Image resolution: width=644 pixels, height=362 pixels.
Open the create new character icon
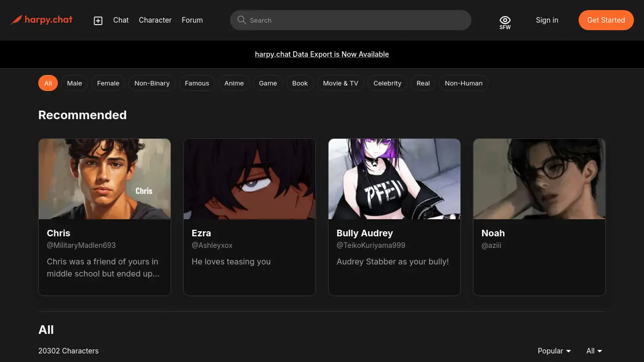[x=98, y=20]
